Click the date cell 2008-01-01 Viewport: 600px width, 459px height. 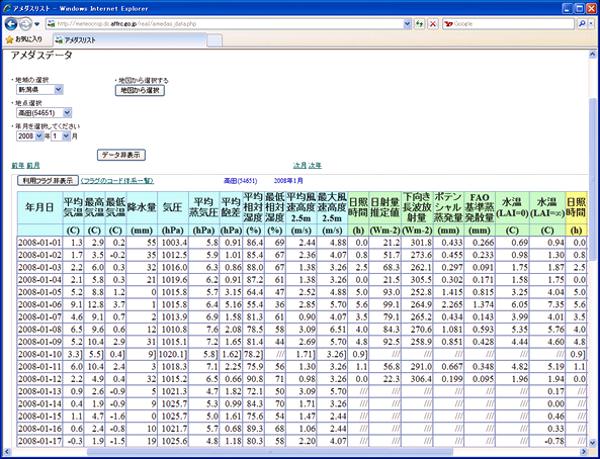point(40,243)
